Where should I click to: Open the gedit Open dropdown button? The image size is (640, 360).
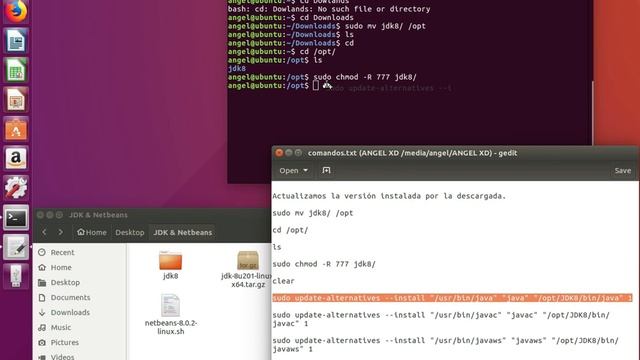coord(293,171)
